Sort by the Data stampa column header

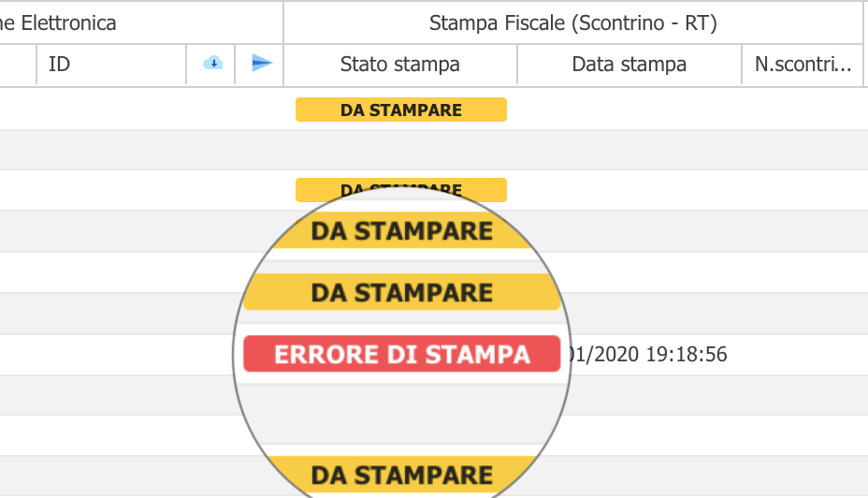pyautogui.click(x=629, y=65)
